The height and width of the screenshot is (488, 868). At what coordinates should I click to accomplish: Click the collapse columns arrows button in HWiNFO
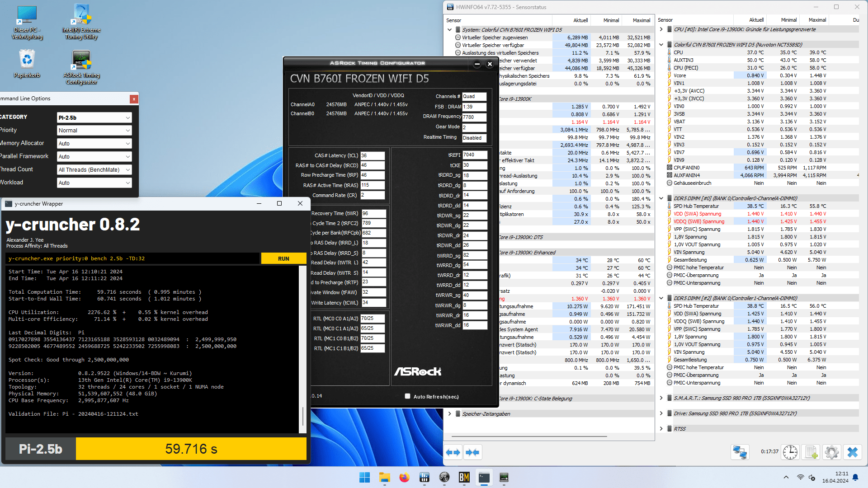point(472,452)
